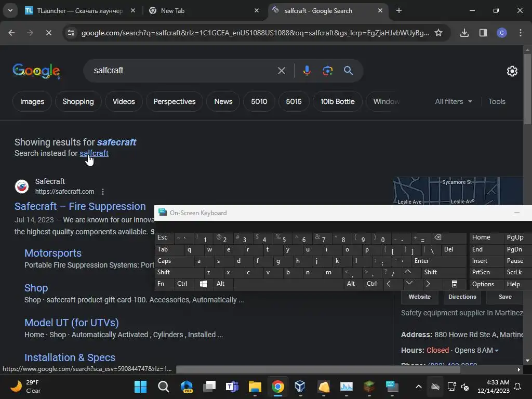Toggle left Shift on On-Screen Keyboard
The image size is (532, 399).
[179, 272]
